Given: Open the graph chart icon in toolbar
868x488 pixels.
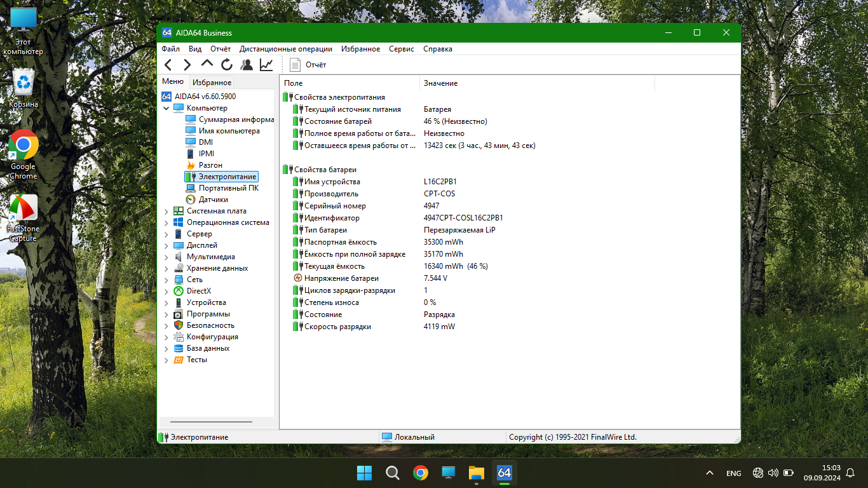Looking at the screenshot, I should coord(266,65).
